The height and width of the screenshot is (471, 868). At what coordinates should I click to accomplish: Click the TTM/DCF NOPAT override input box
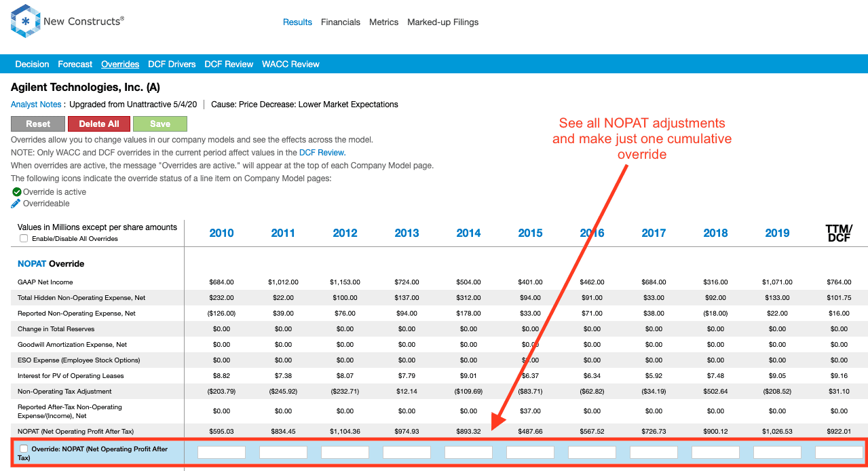pos(839,453)
